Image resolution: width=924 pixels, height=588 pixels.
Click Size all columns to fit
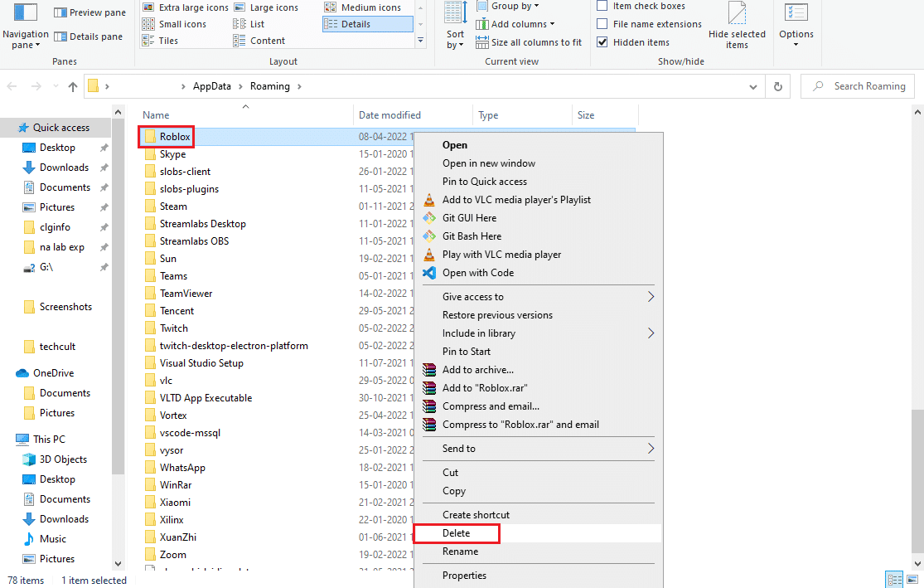click(529, 42)
